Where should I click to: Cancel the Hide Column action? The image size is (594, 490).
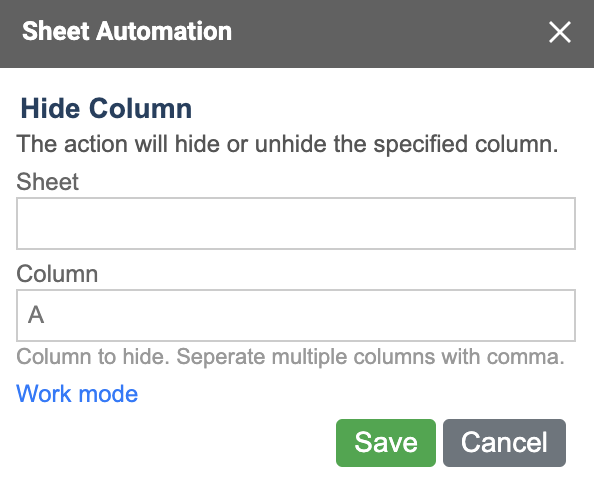[x=504, y=443]
